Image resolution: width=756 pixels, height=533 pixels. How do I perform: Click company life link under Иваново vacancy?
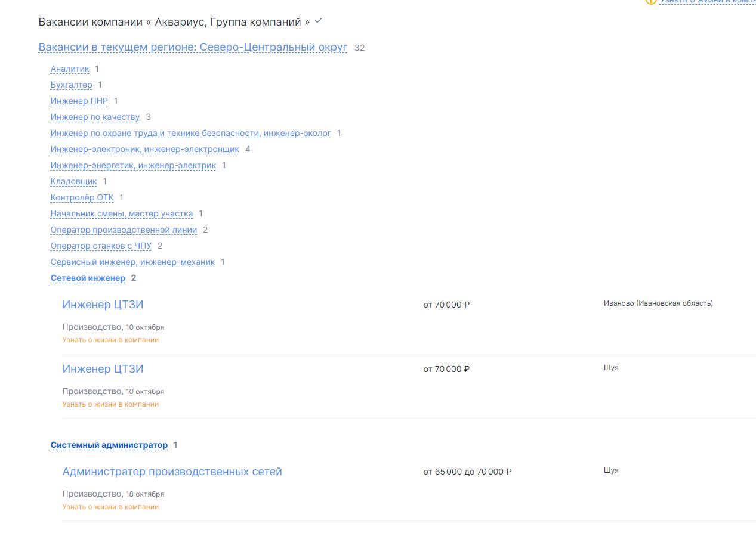pos(110,340)
